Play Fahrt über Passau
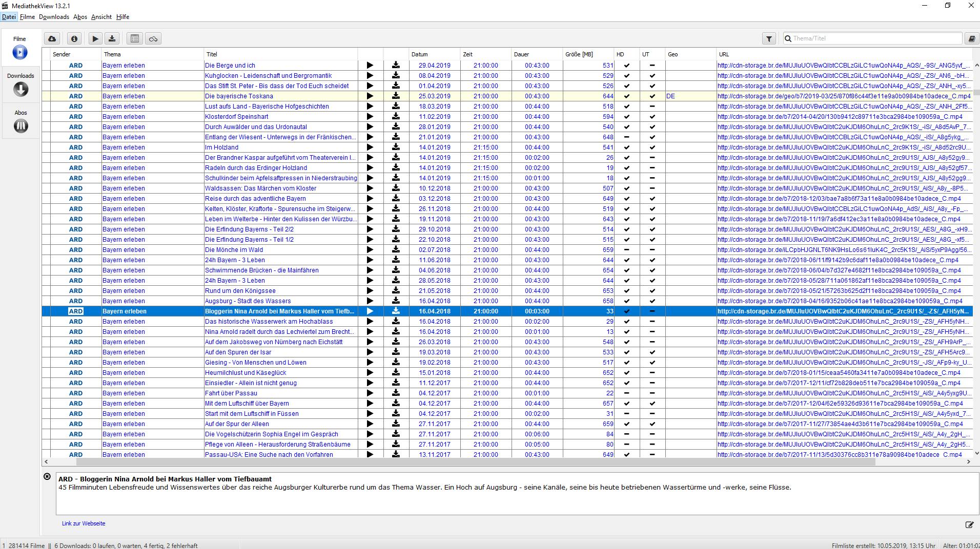The image size is (980, 549). point(370,393)
